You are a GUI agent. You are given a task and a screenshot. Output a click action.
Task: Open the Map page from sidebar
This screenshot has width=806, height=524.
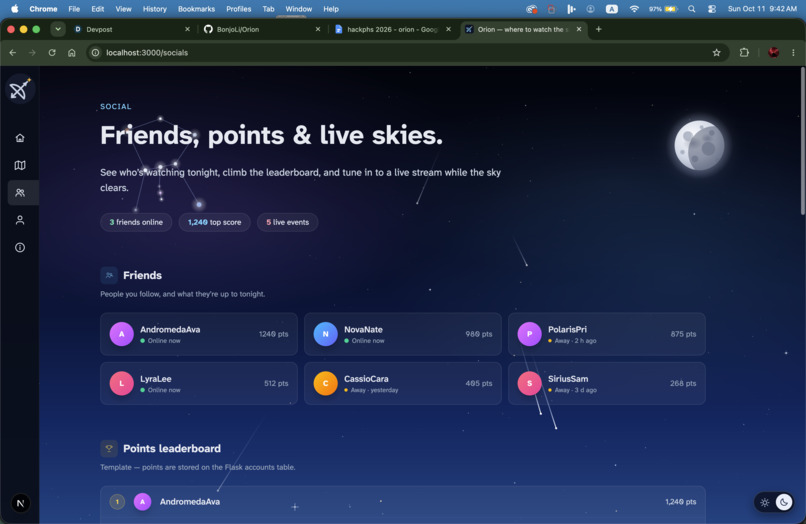pyautogui.click(x=20, y=165)
